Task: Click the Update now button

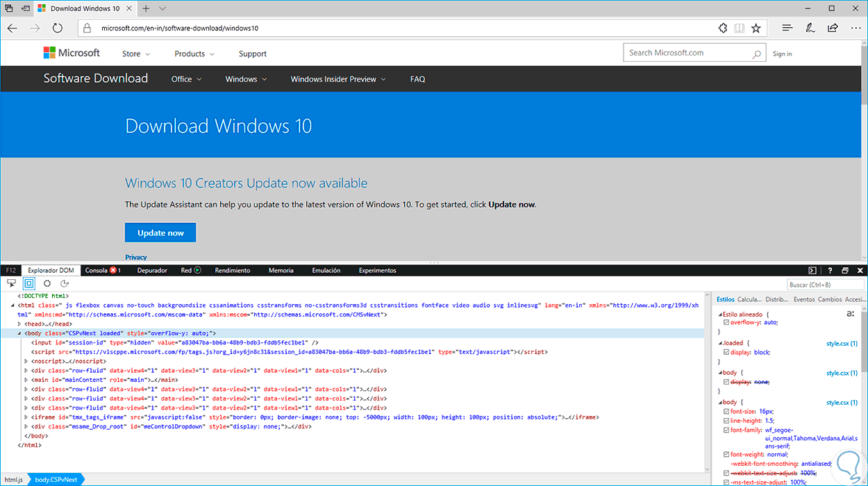Action: pyautogui.click(x=160, y=233)
